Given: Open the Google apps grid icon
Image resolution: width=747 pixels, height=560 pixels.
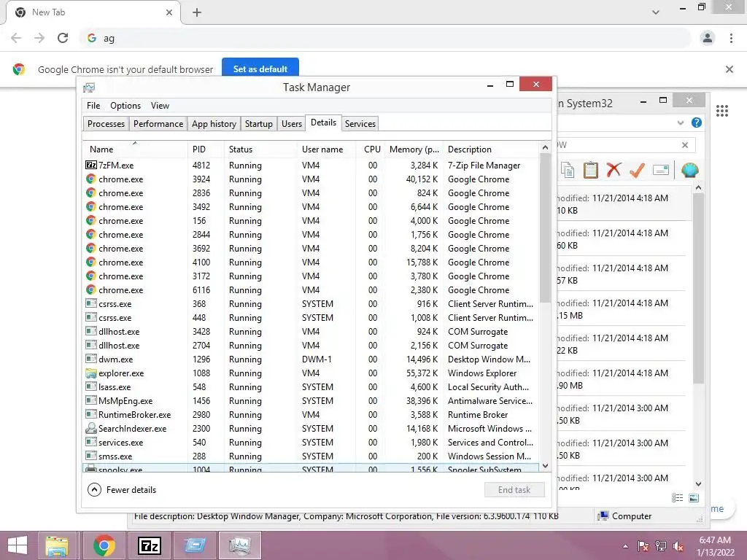Looking at the screenshot, I should point(722,111).
